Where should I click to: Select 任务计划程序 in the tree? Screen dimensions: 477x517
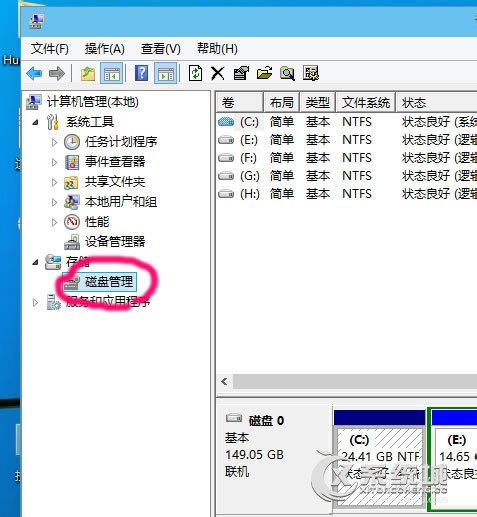[121, 142]
